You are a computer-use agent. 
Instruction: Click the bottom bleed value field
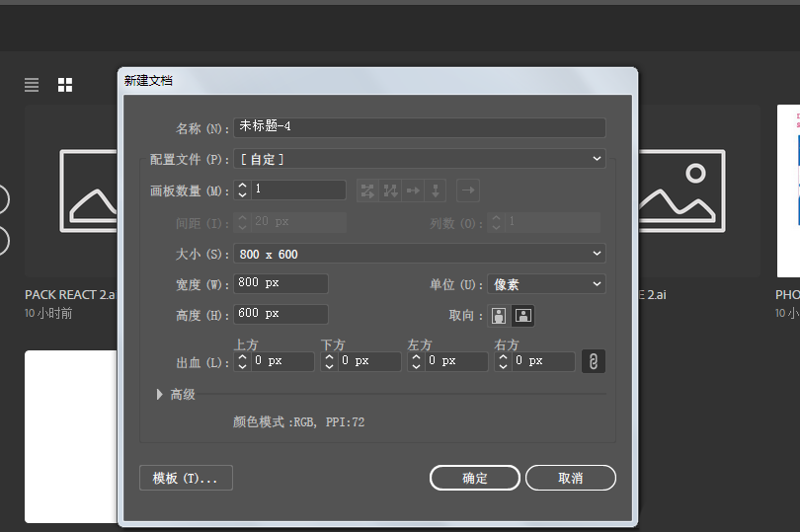coord(368,361)
